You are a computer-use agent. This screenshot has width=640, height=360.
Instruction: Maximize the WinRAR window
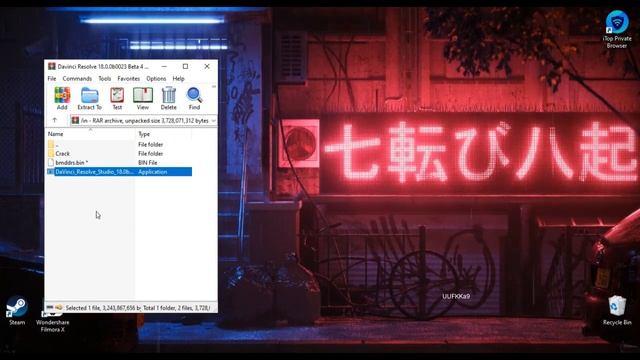tap(185, 66)
